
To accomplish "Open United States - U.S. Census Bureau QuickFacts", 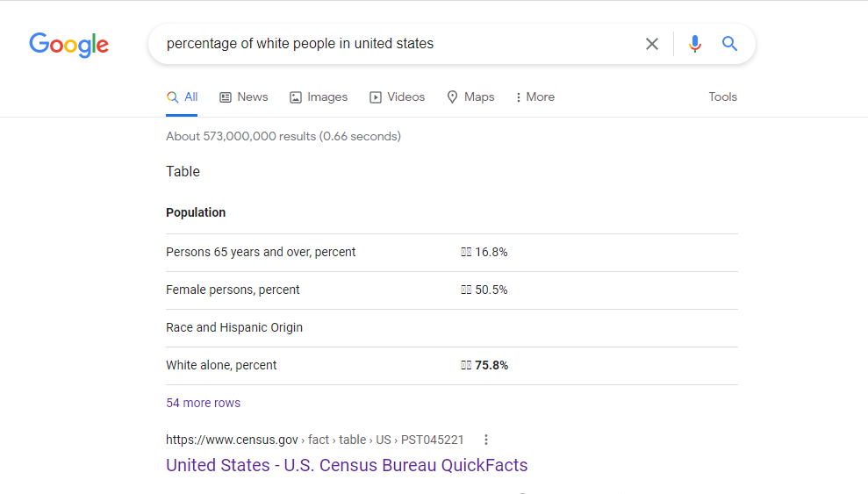I will (x=347, y=465).
